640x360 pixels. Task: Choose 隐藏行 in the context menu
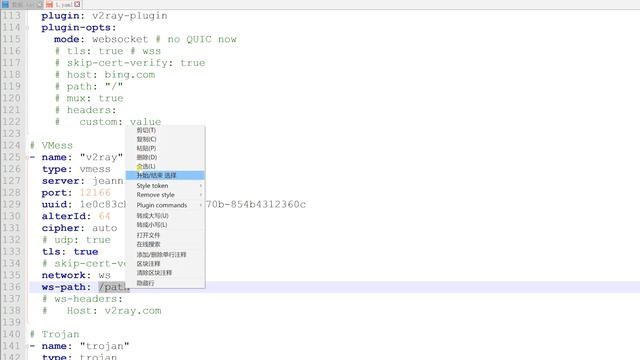[165, 283]
